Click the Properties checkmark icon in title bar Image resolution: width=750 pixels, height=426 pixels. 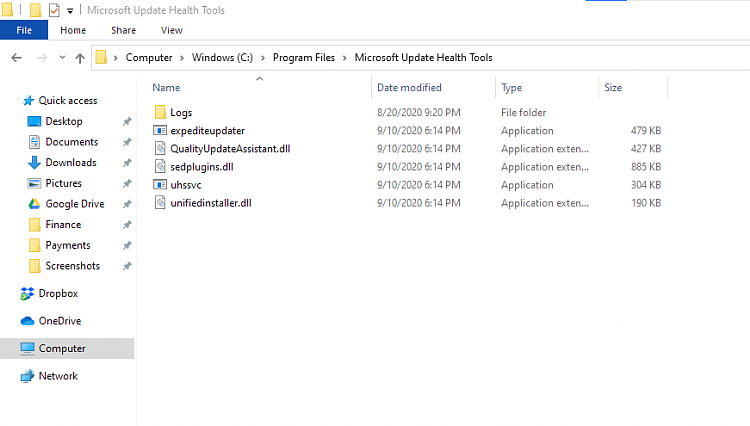click(54, 10)
